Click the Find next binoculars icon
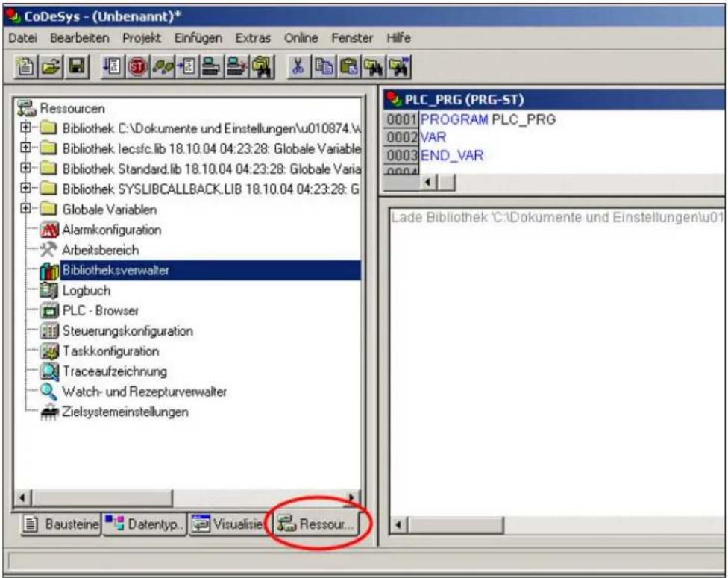The height and width of the screenshot is (578, 728). [x=399, y=67]
